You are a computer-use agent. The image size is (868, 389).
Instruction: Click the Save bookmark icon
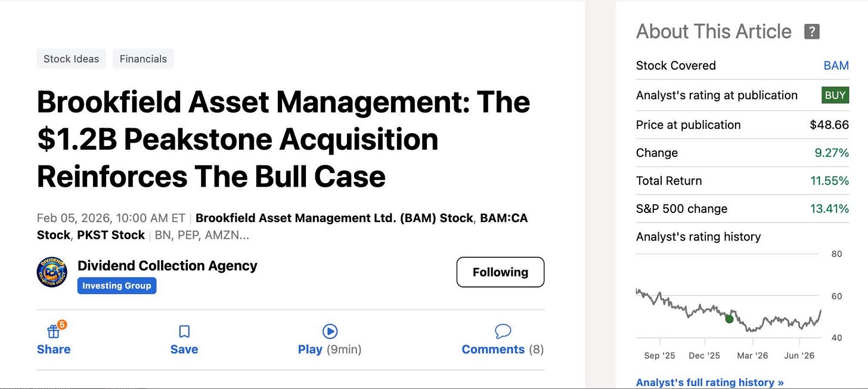pyautogui.click(x=184, y=331)
